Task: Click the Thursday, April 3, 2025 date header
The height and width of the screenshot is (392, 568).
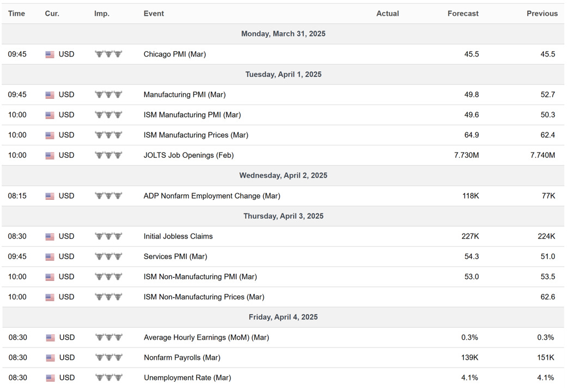Action: click(x=283, y=216)
